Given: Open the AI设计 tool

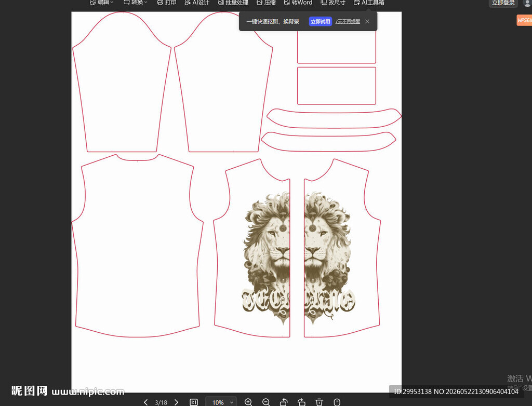Looking at the screenshot, I should click(197, 3).
